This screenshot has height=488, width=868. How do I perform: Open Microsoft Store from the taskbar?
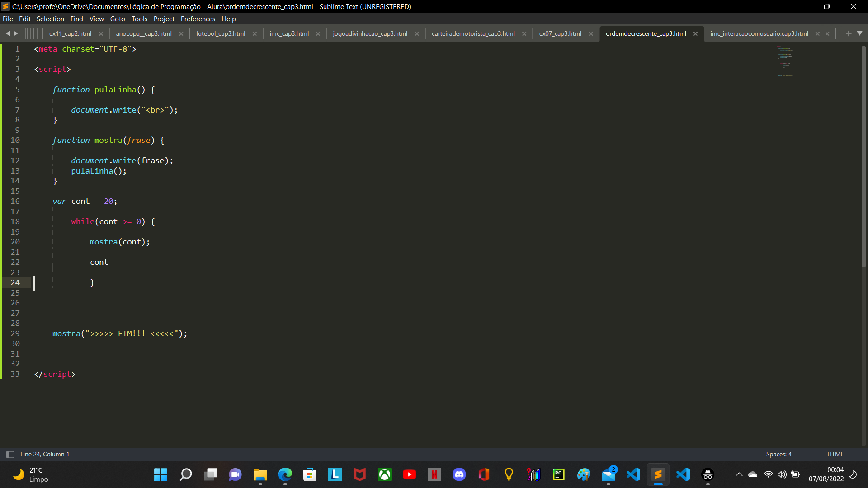pyautogui.click(x=310, y=474)
